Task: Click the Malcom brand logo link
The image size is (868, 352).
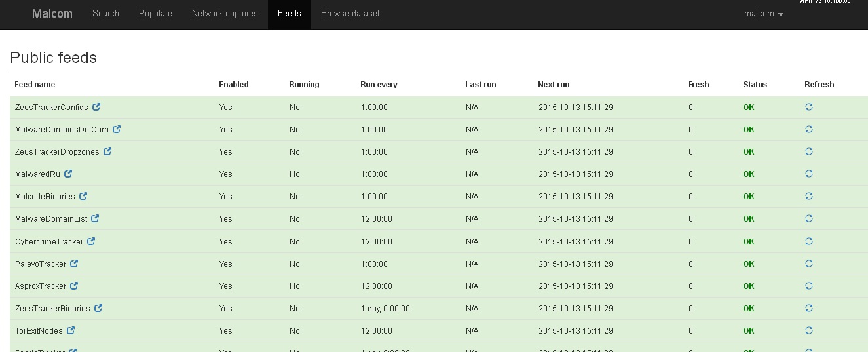Action: click(x=52, y=14)
